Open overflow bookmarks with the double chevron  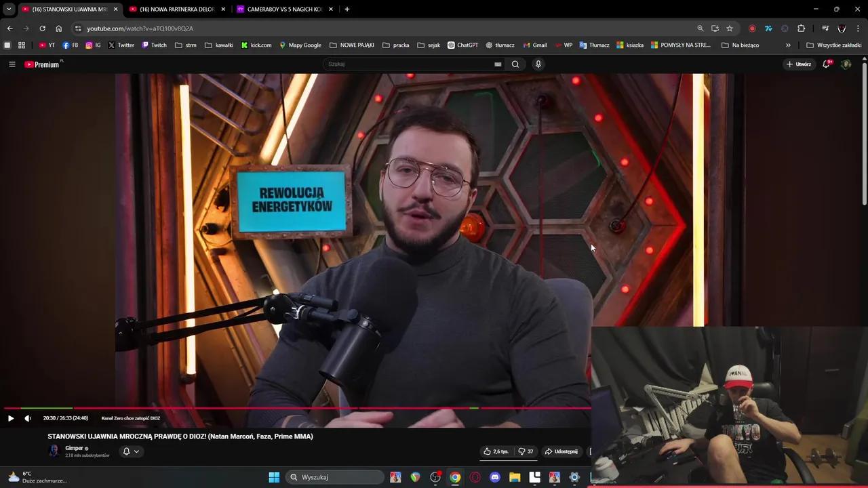click(788, 45)
